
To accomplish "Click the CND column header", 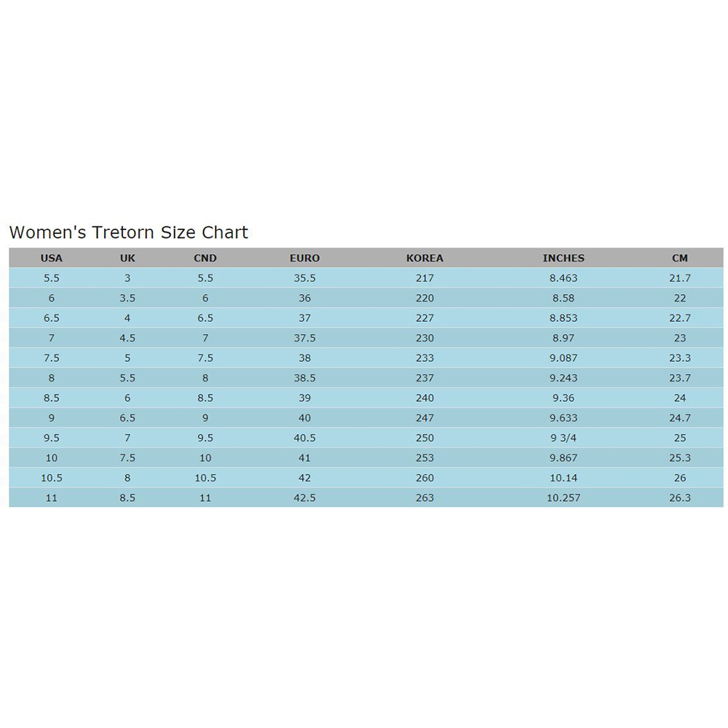I will [x=205, y=258].
